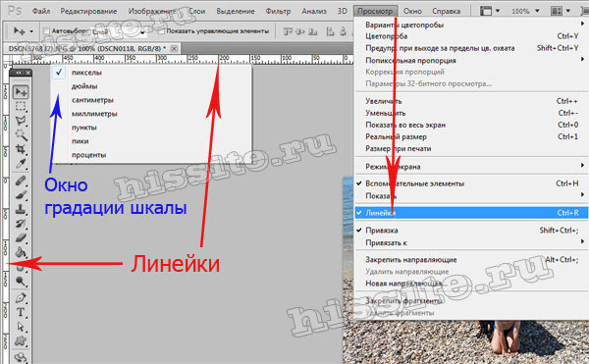Screen dimensions: 589x364
Task: Choose Увеличить zoom in command
Action: click(x=471, y=101)
